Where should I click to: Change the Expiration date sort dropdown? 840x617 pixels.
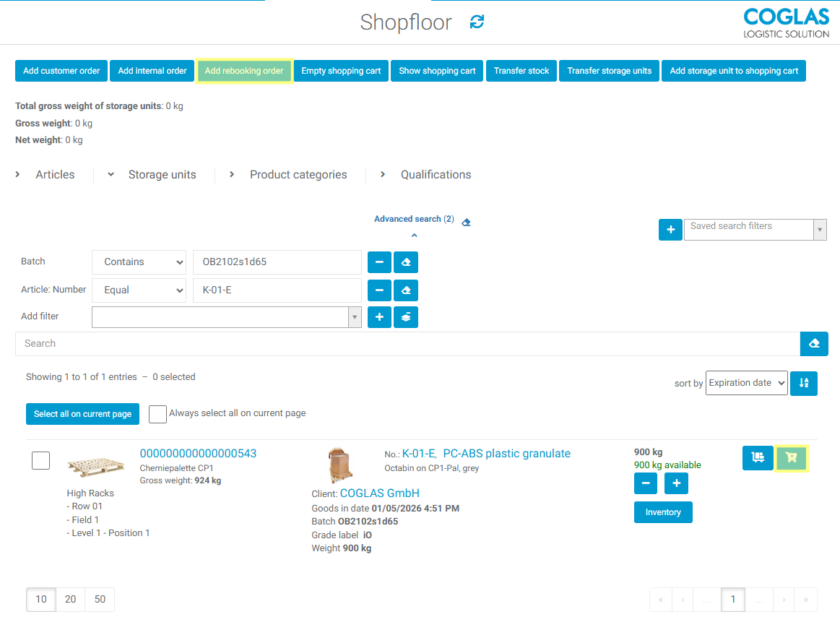[x=746, y=383]
